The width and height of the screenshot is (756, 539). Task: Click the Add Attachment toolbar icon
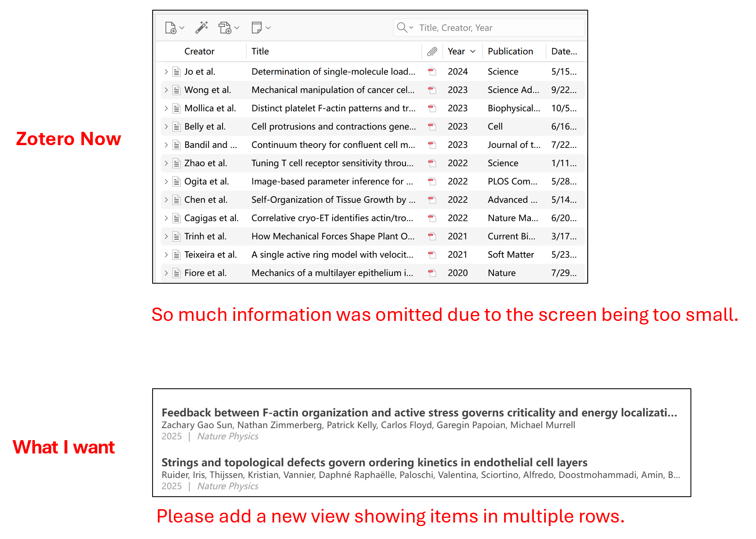coord(225,28)
